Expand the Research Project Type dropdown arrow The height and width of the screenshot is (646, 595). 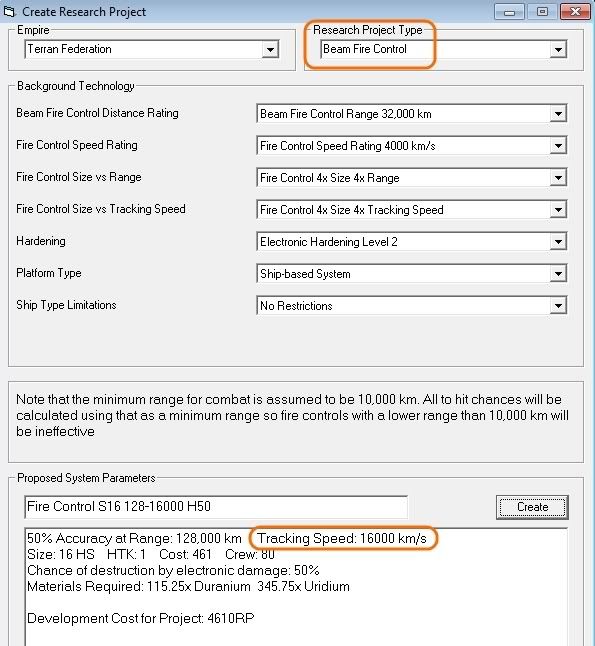558,49
